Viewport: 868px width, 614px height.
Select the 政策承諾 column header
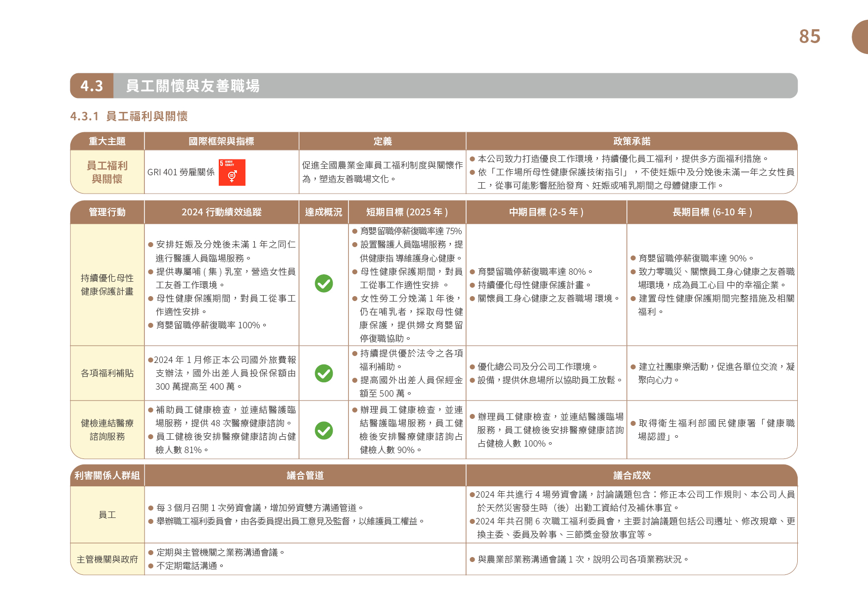(x=631, y=142)
